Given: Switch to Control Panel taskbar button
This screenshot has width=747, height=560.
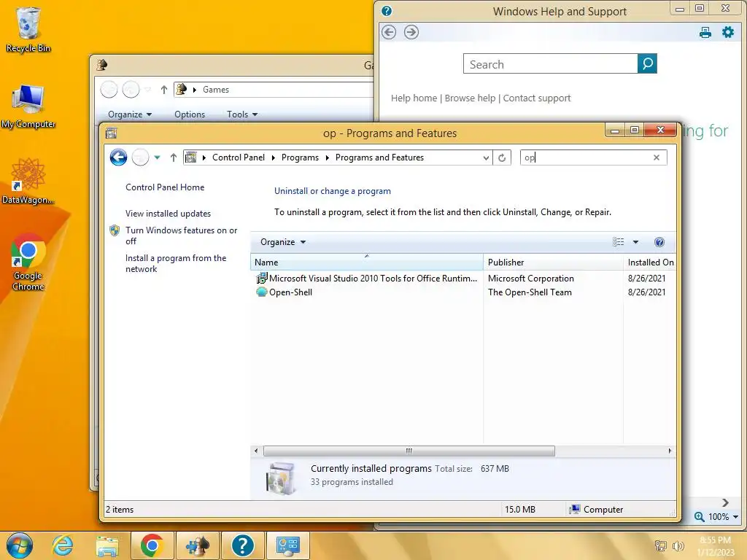Looking at the screenshot, I should pos(287,545).
